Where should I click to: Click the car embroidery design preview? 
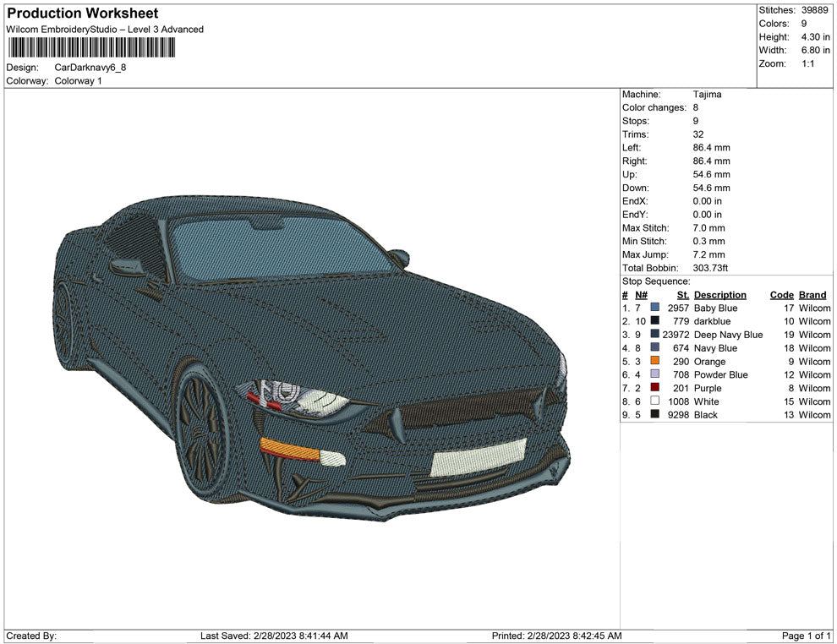(313, 355)
